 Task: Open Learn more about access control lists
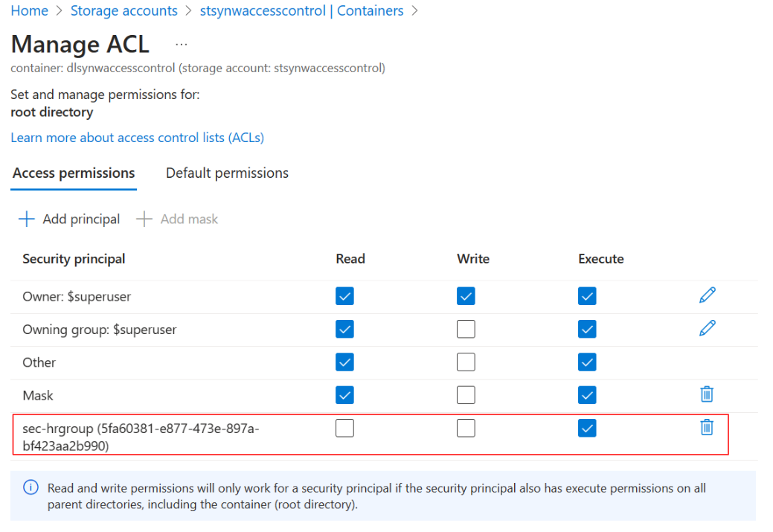click(137, 137)
